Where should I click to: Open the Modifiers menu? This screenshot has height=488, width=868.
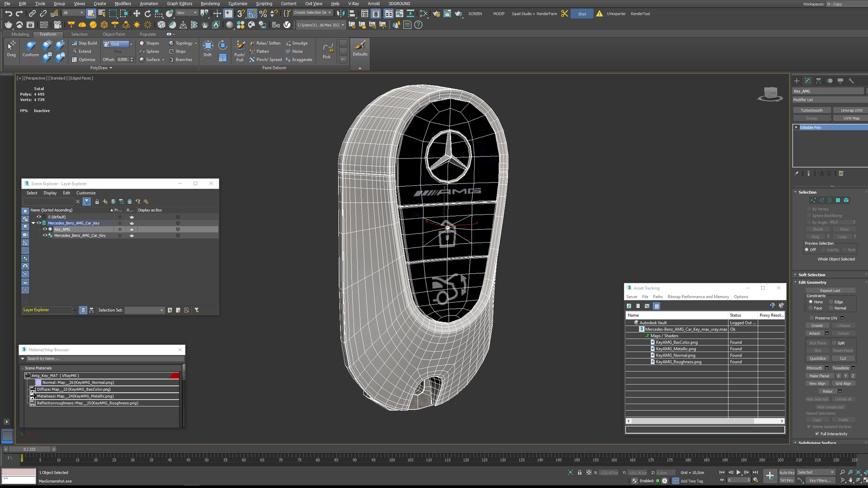123,4
